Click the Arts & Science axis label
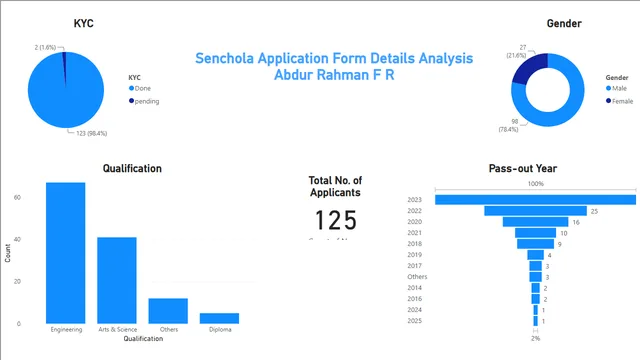Viewport: 640px width, 360px height. 118,329
